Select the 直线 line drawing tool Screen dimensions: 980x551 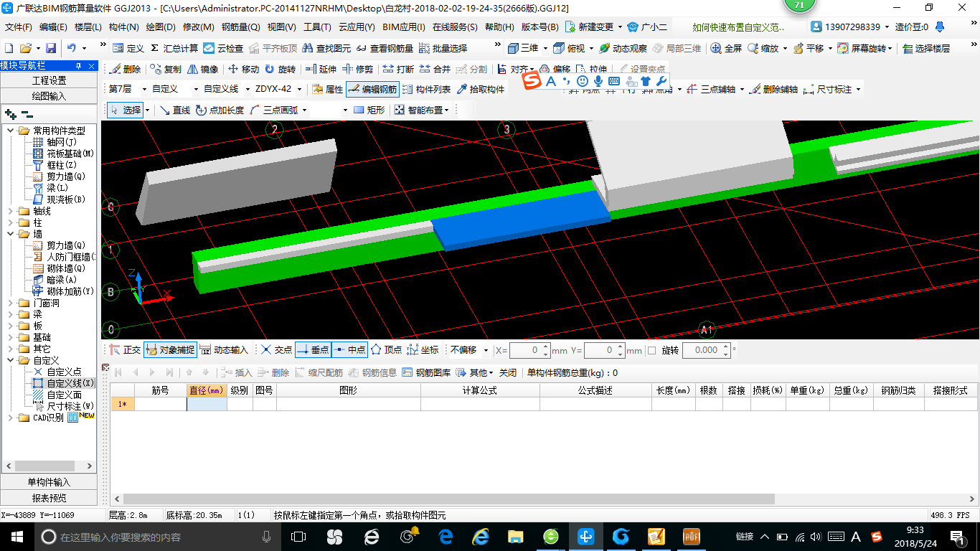[175, 110]
